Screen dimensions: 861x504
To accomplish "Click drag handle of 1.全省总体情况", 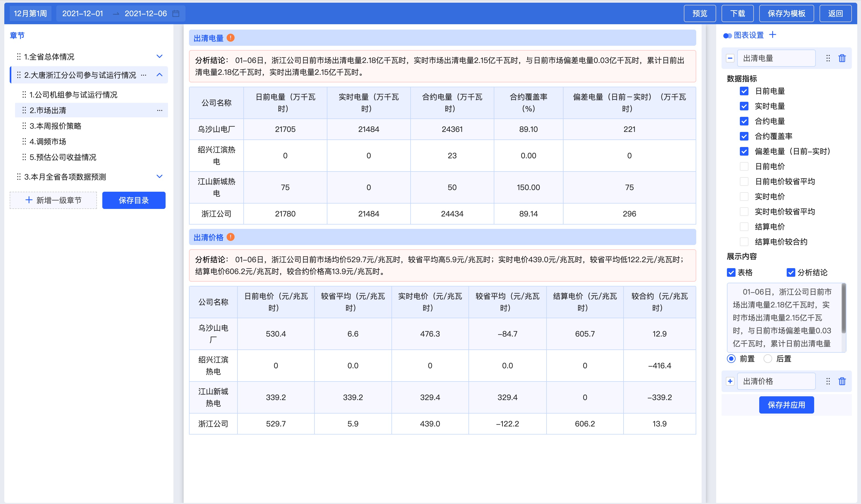I will click(19, 57).
